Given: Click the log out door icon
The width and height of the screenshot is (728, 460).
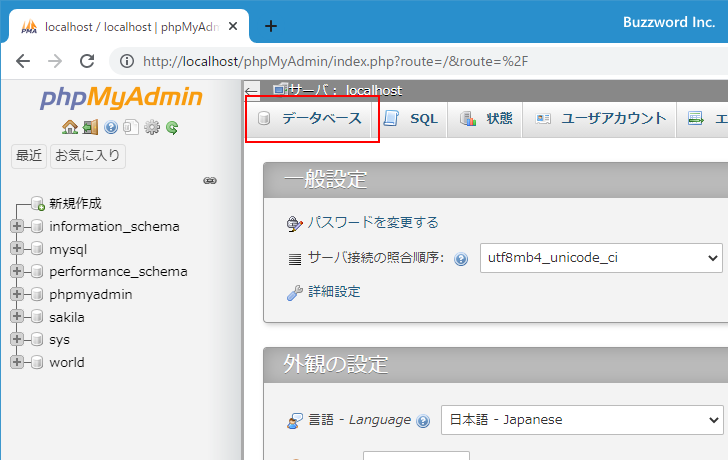Looking at the screenshot, I should point(91,127).
